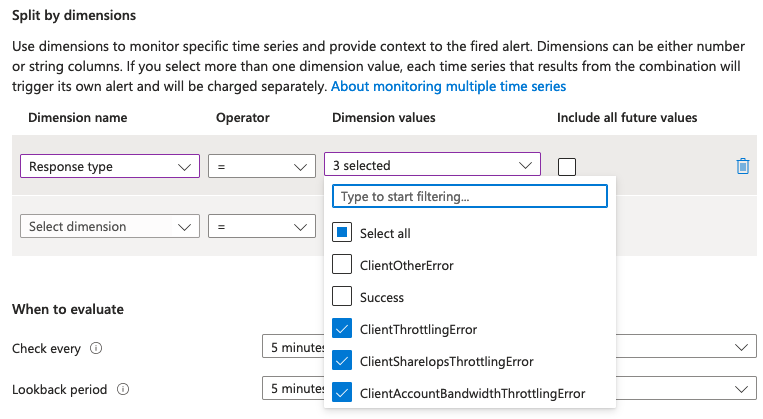This screenshot has width=763, height=419.
Task: Open the Select dimension dropdown
Action: 109,227
